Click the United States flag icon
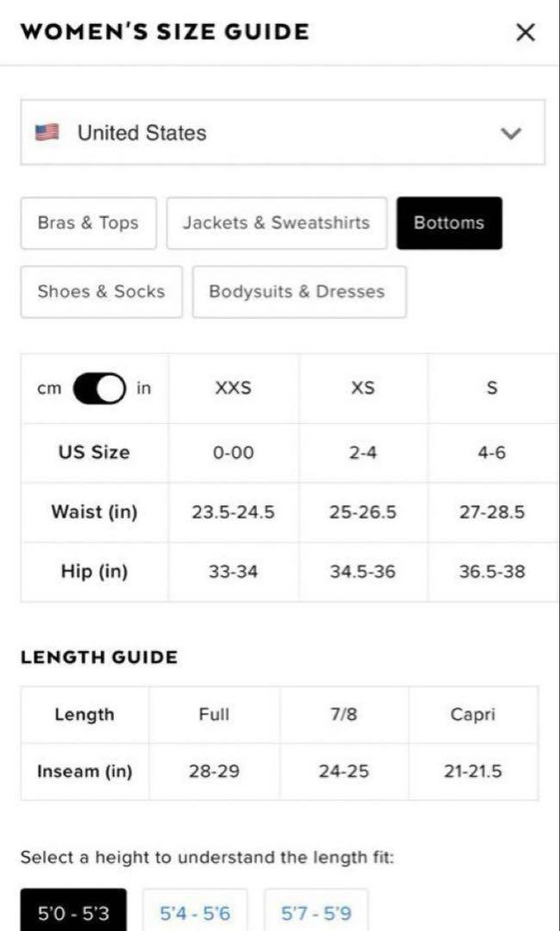Screen dimensions: 560x931 coord(47,132)
